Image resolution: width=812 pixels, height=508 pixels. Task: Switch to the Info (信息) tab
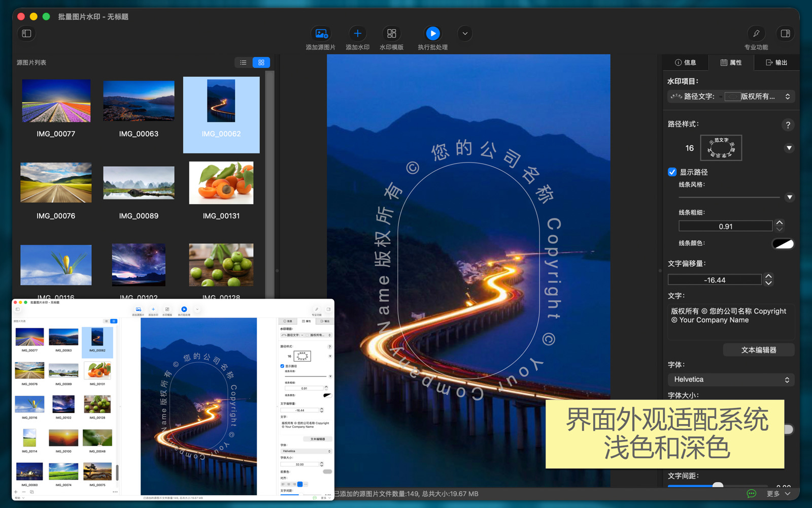pyautogui.click(x=685, y=62)
